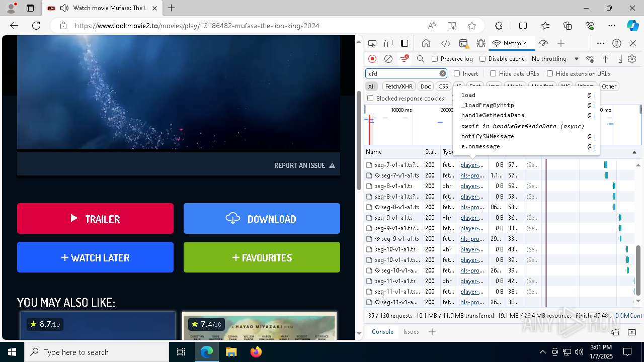
Task: Check Blocked response cookies
Action: point(370,98)
